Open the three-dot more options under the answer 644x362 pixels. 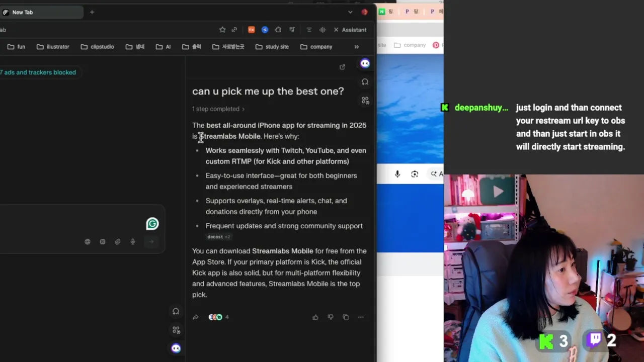click(361, 317)
